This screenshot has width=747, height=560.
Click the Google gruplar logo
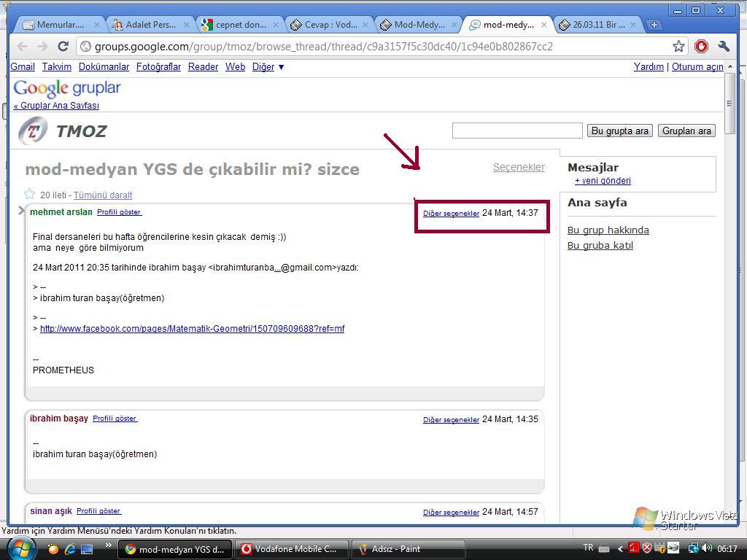tap(66, 87)
